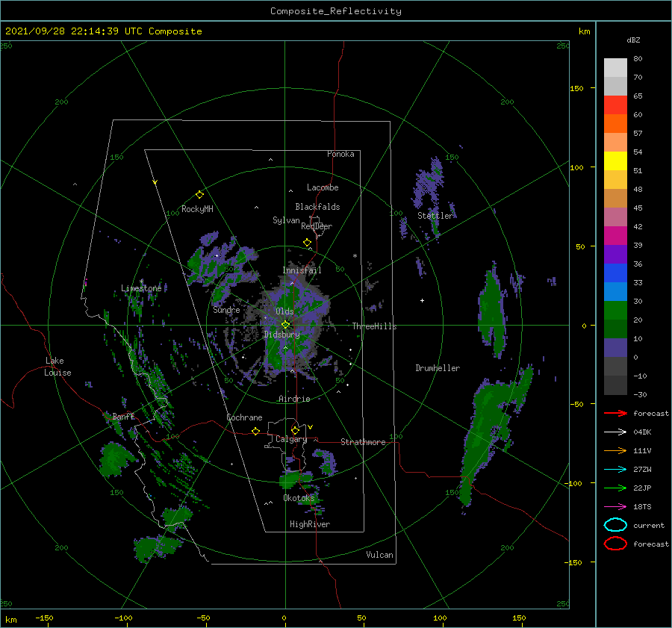Select the Ponoka city label
Image resolution: width=672 pixels, height=628 pixels.
coord(340,154)
